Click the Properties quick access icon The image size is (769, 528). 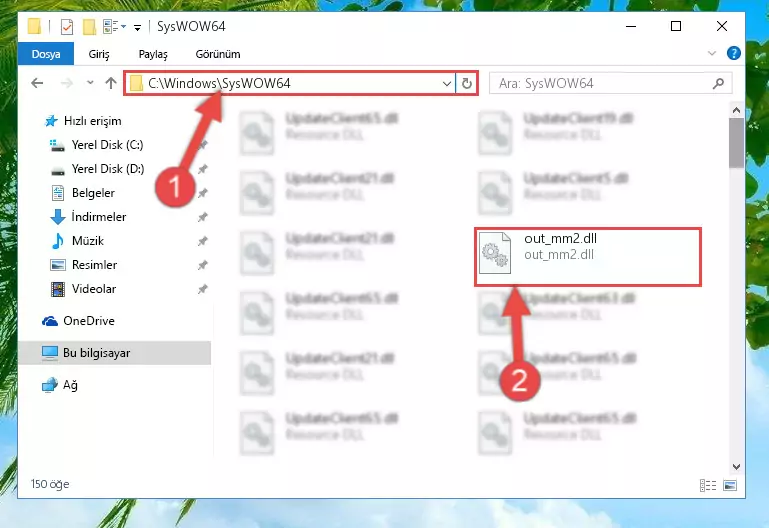(x=67, y=26)
